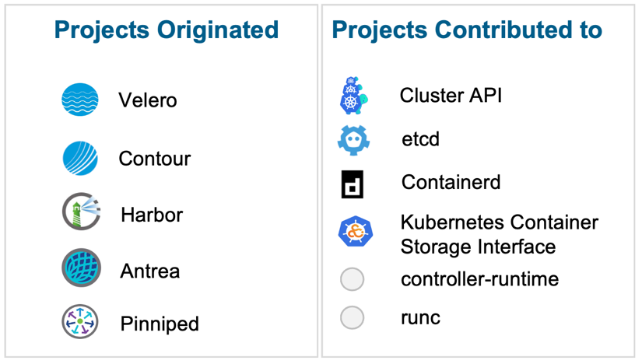The image size is (642, 364).
Task: Open the Contour project label
Action: pyautogui.click(x=154, y=159)
